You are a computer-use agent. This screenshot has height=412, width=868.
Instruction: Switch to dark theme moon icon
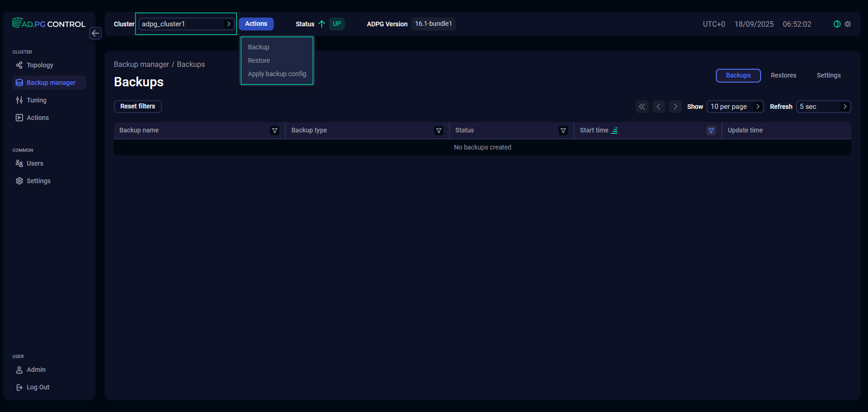(x=837, y=24)
